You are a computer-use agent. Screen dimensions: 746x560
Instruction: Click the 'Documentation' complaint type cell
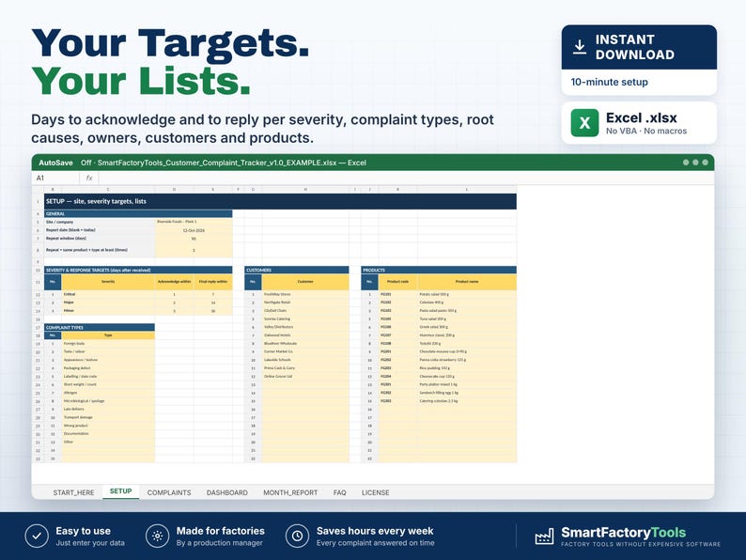coord(108,433)
